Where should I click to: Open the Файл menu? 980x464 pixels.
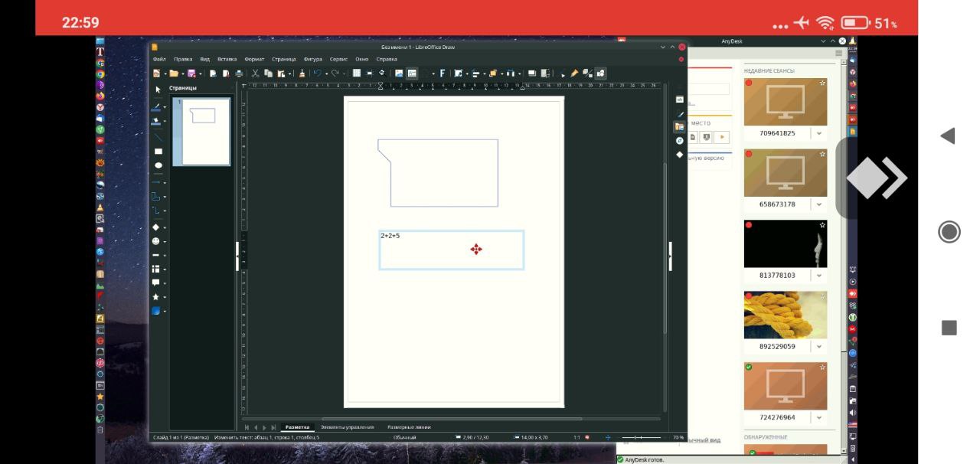tap(159, 59)
